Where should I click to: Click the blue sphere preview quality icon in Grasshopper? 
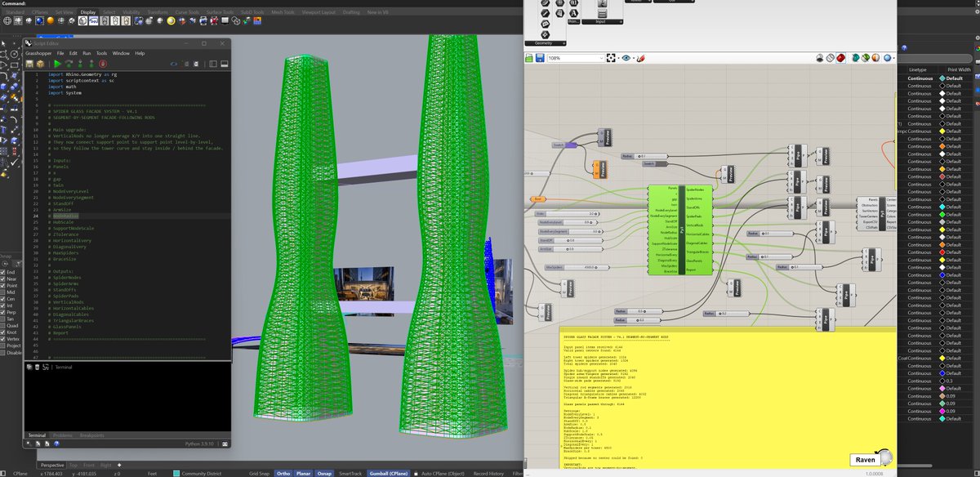pos(887,58)
